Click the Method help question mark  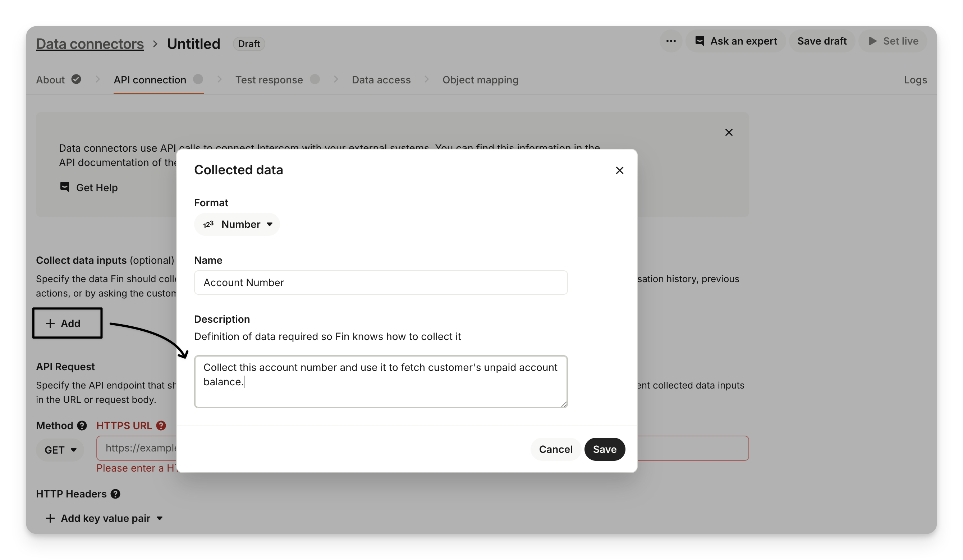tap(82, 426)
